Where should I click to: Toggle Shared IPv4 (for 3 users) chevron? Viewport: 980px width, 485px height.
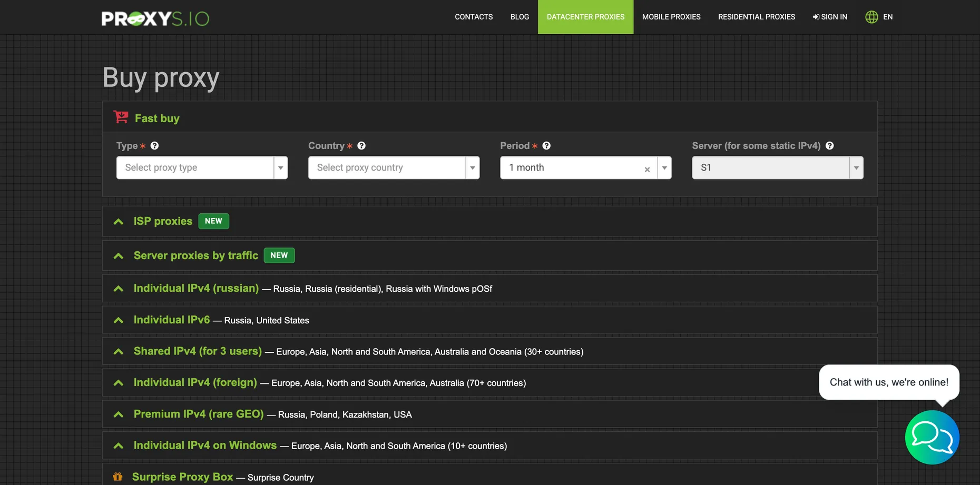coord(119,351)
